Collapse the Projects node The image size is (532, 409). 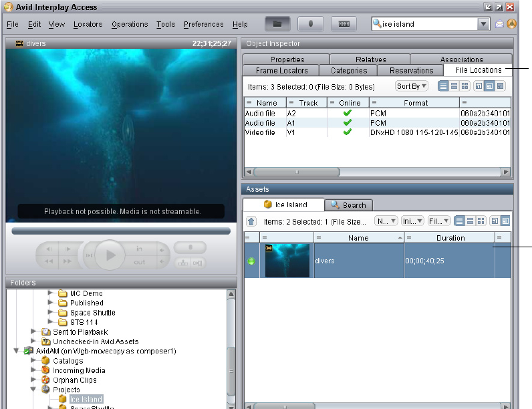point(33,390)
